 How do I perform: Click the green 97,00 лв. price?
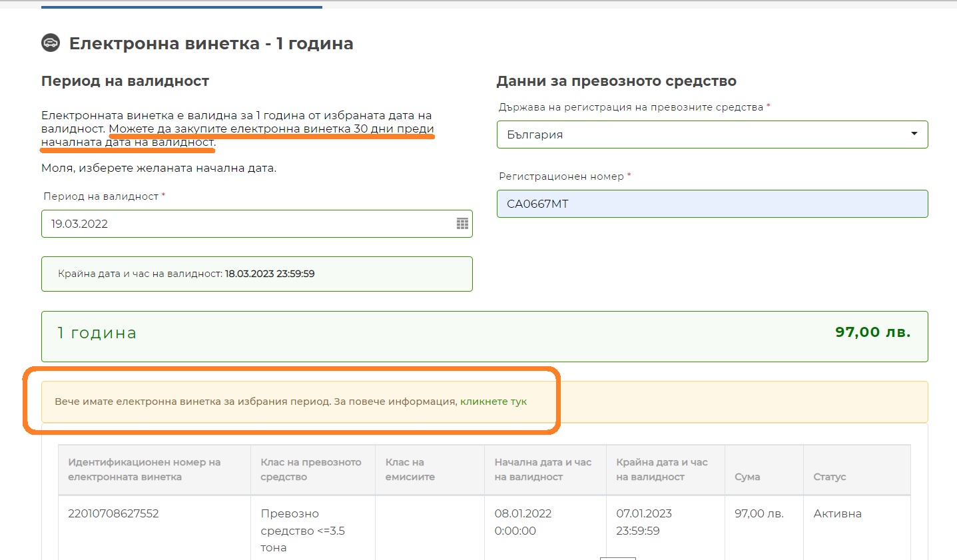[872, 332]
